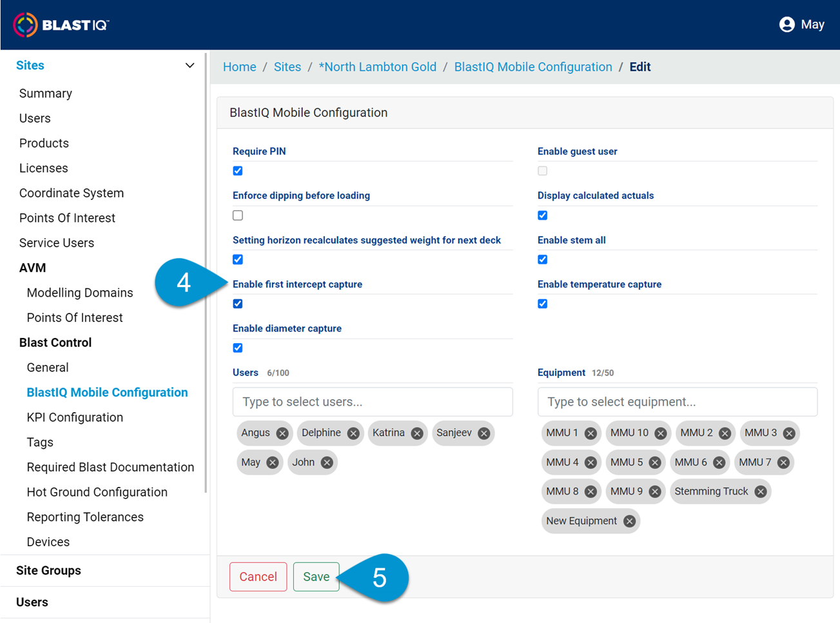Open Modelling Domains under AVM
This screenshot has width=840, height=623.
pyautogui.click(x=80, y=293)
